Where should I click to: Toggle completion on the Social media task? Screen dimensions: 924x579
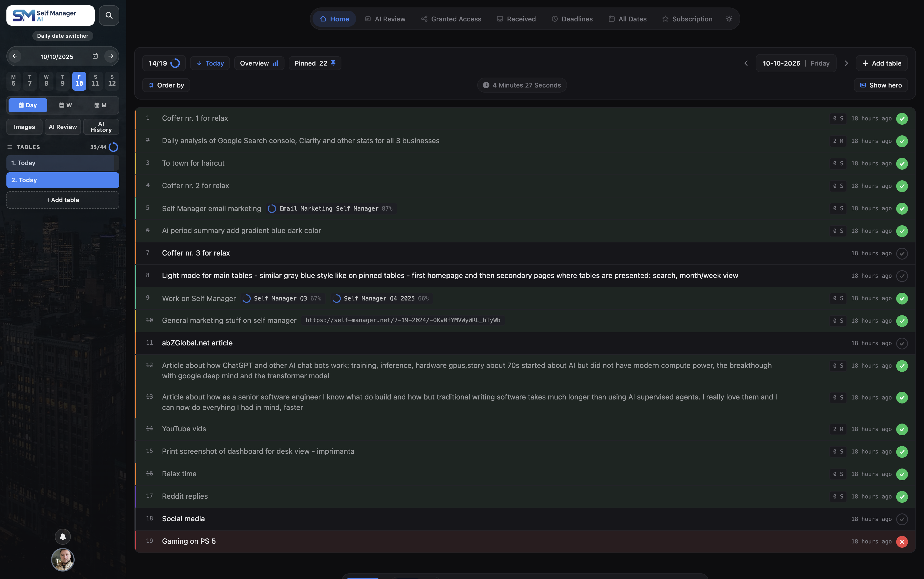pos(902,519)
